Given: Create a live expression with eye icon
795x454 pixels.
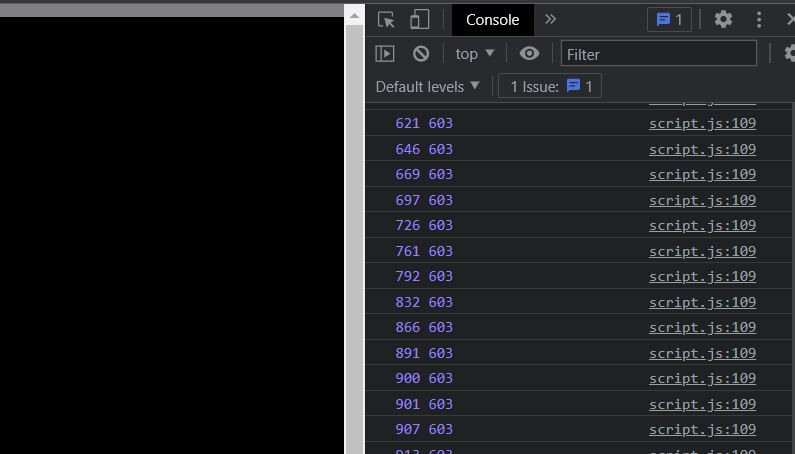Looking at the screenshot, I should pyautogui.click(x=529, y=53).
